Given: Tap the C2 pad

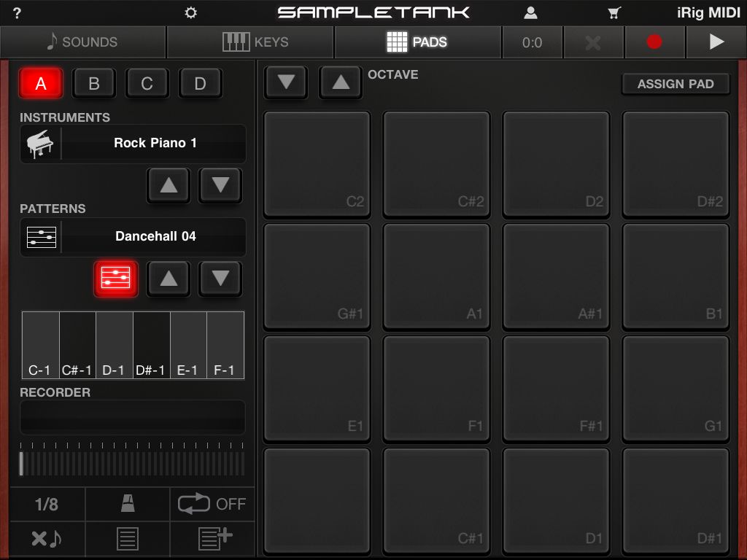Looking at the screenshot, I should tap(317, 164).
